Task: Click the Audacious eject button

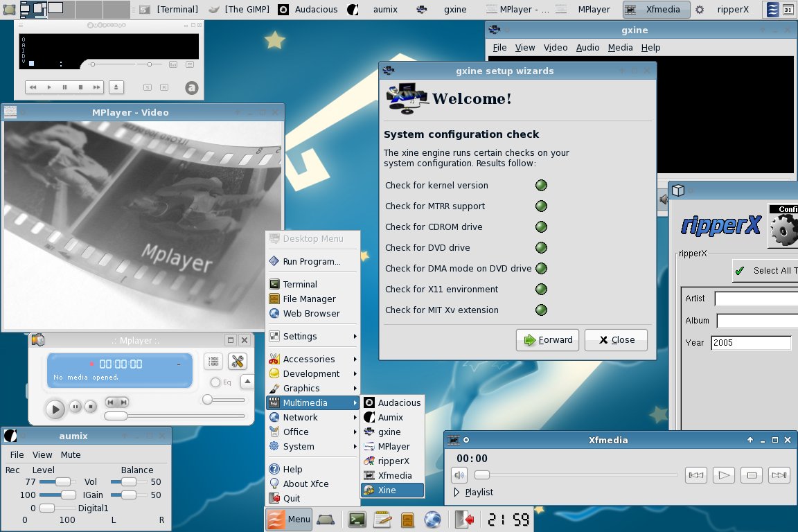Action: click(116, 87)
